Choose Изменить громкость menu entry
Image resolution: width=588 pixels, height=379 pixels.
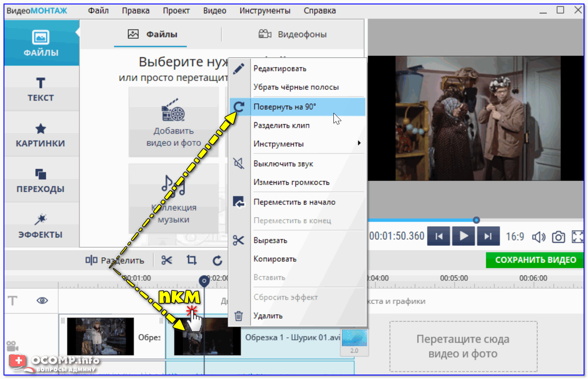pyautogui.click(x=291, y=182)
